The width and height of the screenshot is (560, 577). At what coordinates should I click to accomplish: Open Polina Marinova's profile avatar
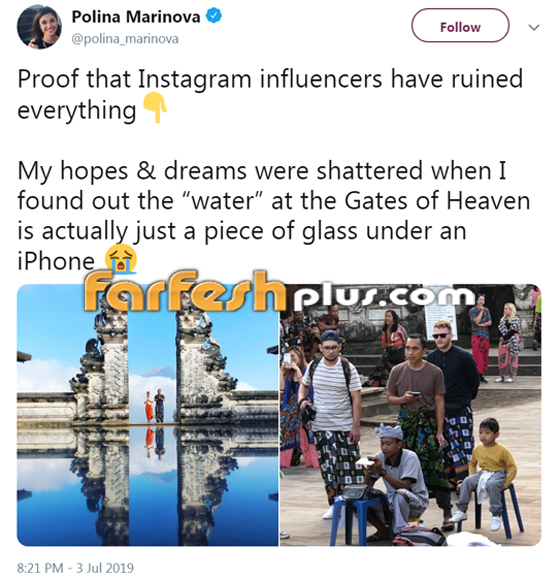[x=39, y=27]
